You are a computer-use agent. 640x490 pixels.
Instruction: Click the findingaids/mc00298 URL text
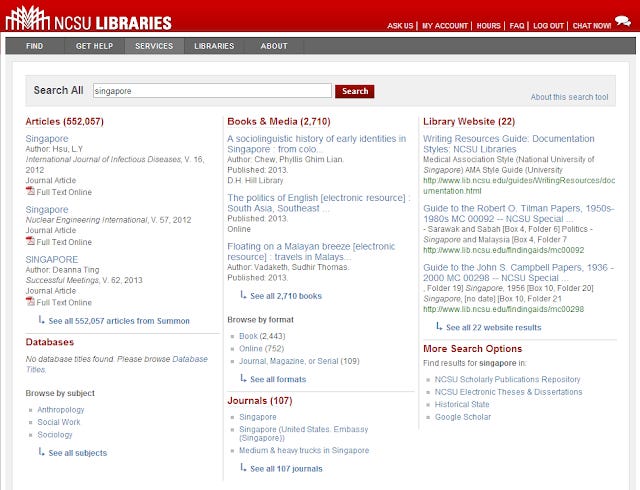coord(504,309)
